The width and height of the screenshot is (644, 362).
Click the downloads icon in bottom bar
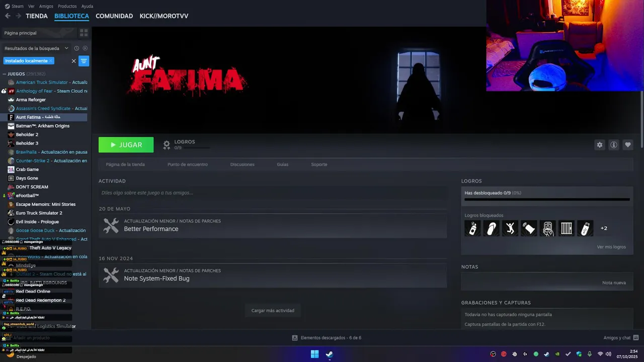tap(295, 338)
